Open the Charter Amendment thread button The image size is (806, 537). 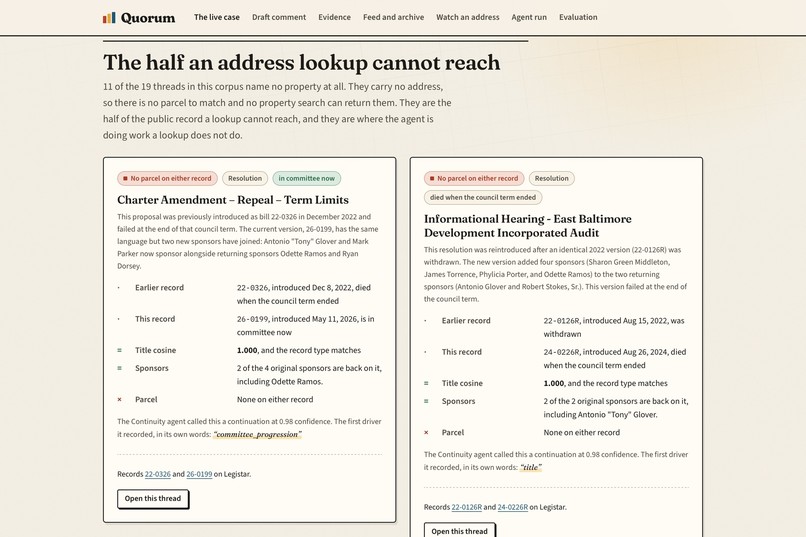click(x=153, y=498)
